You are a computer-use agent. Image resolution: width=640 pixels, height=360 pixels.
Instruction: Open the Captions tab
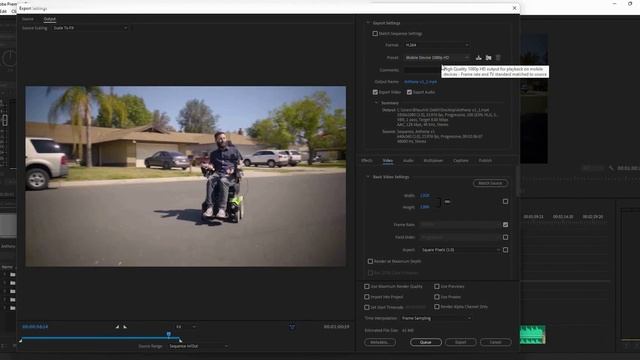click(x=461, y=160)
